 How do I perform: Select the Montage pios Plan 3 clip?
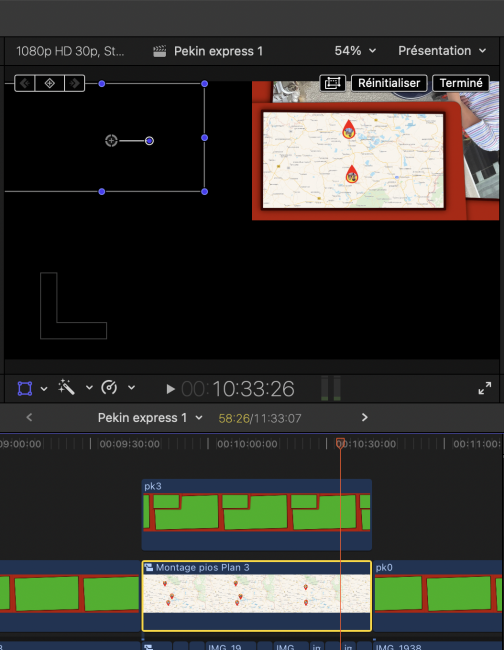257,596
